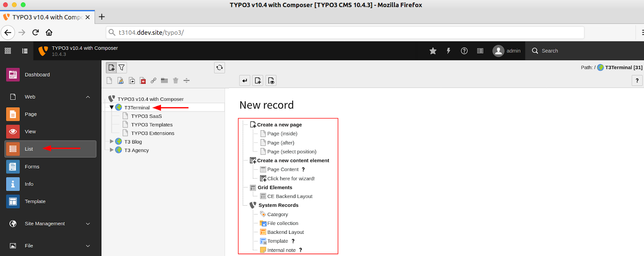Image resolution: width=644 pixels, height=256 pixels.
Task: Click the 'Click here for wizard!' link
Action: pyautogui.click(x=291, y=179)
